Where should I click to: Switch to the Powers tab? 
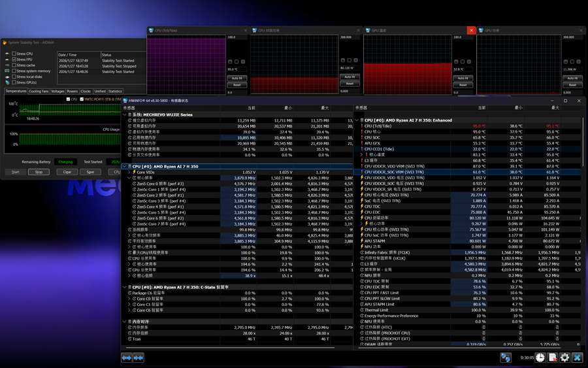73,91
